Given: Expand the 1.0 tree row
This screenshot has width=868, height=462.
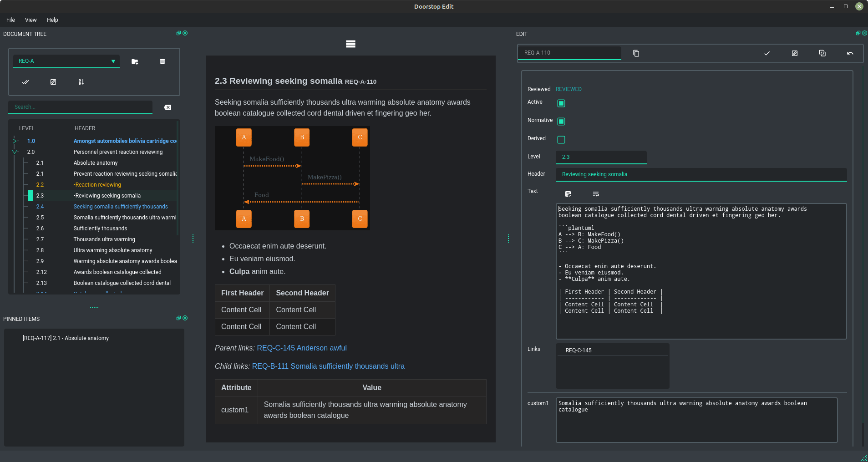Looking at the screenshot, I should 15,141.
